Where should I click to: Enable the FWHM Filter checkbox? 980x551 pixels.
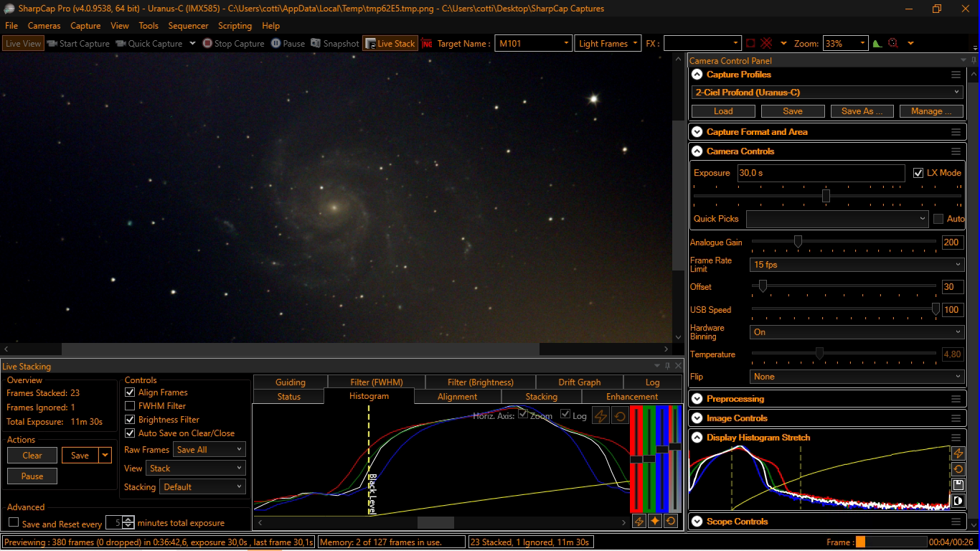130,406
